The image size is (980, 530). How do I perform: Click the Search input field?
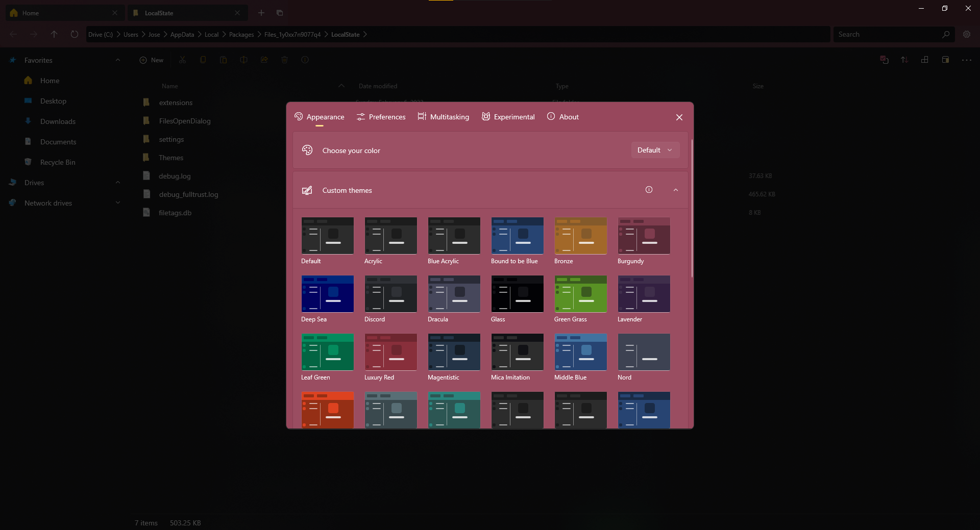coord(889,34)
